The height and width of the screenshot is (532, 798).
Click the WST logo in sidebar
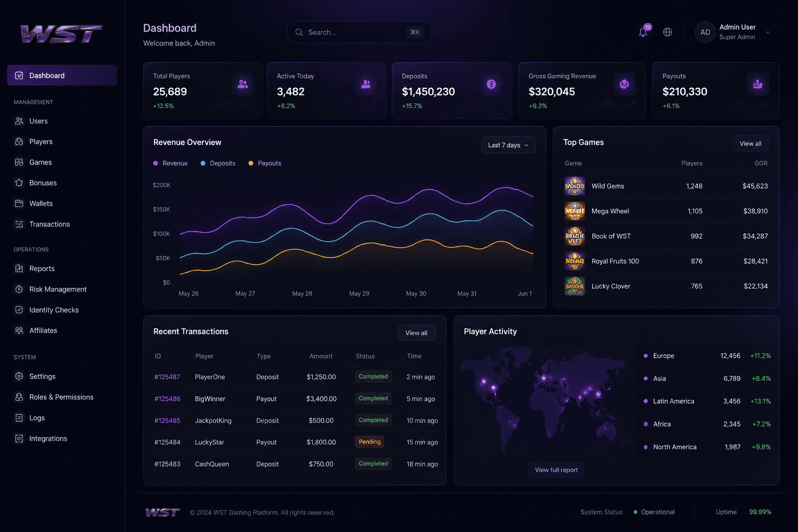61,34
